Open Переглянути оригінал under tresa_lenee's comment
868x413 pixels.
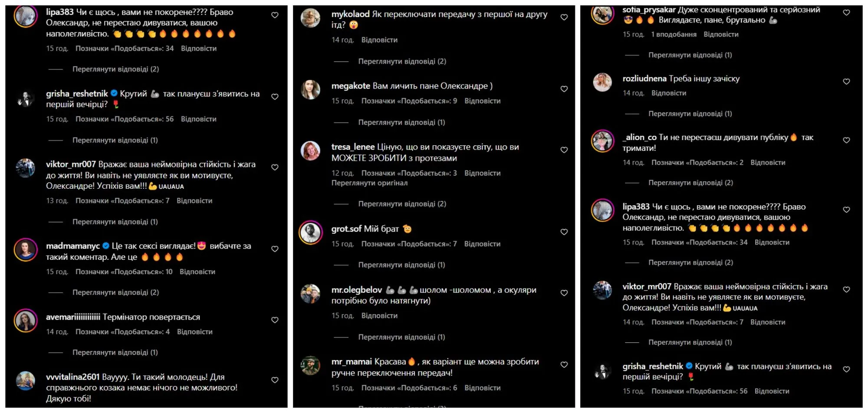pos(369,183)
